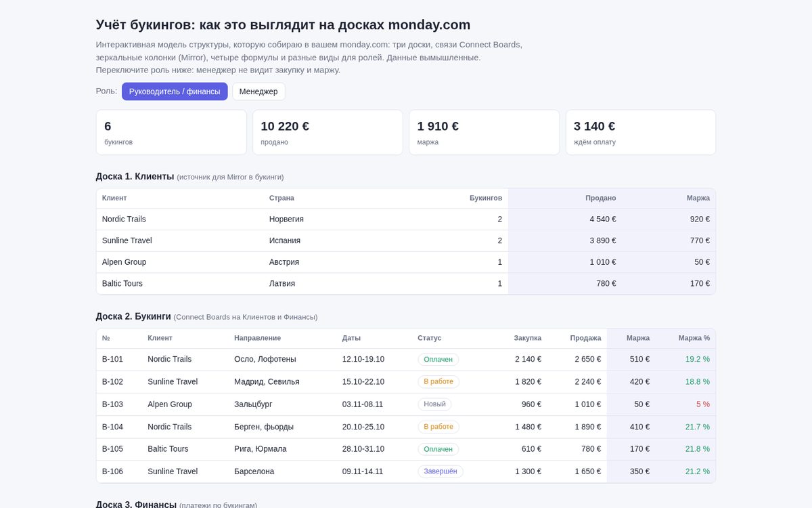Click the Продано column header
Image resolution: width=812 pixels, height=508 pixels.
pyautogui.click(x=601, y=198)
